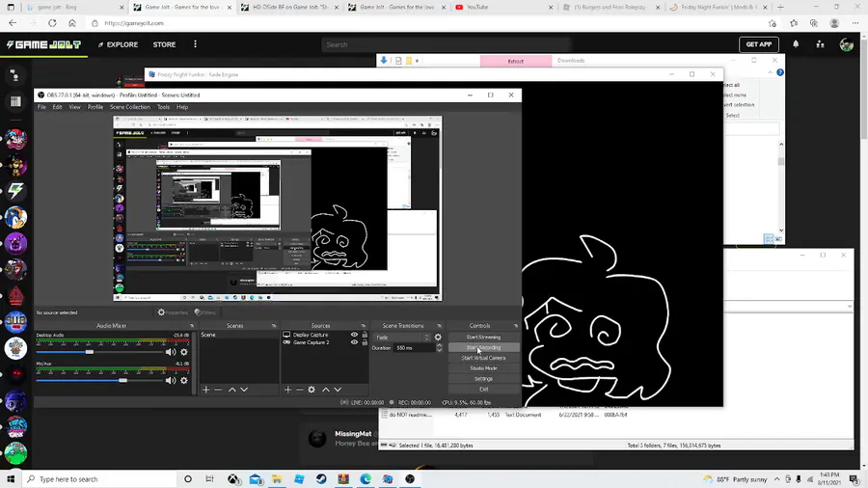Add a new scene with plus icon
Viewport: 868px width, 488px height.
(x=206, y=390)
